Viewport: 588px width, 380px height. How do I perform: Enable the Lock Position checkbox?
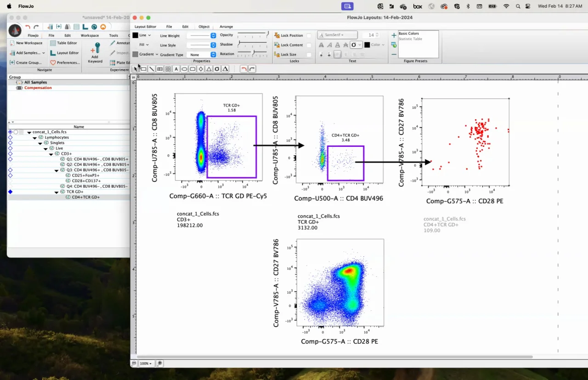309,35
